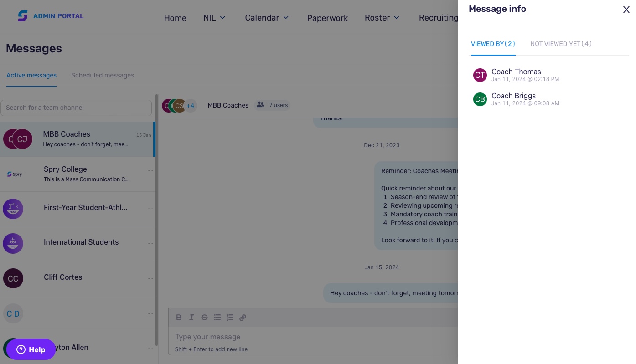The height and width of the screenshot is (364, 636).
Task: Click the Message info panel title
Action: [x=497, y=9]
